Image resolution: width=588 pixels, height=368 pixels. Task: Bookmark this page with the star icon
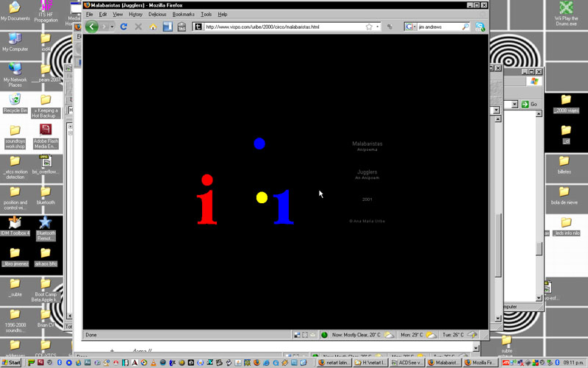(x=369, y=26)
